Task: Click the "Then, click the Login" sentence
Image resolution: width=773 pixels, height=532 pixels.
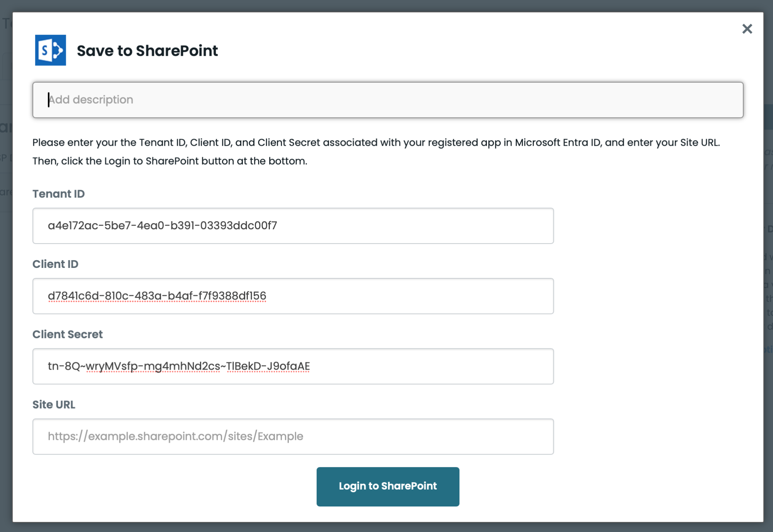Action: pyautogui.click(x=170, y=161)
